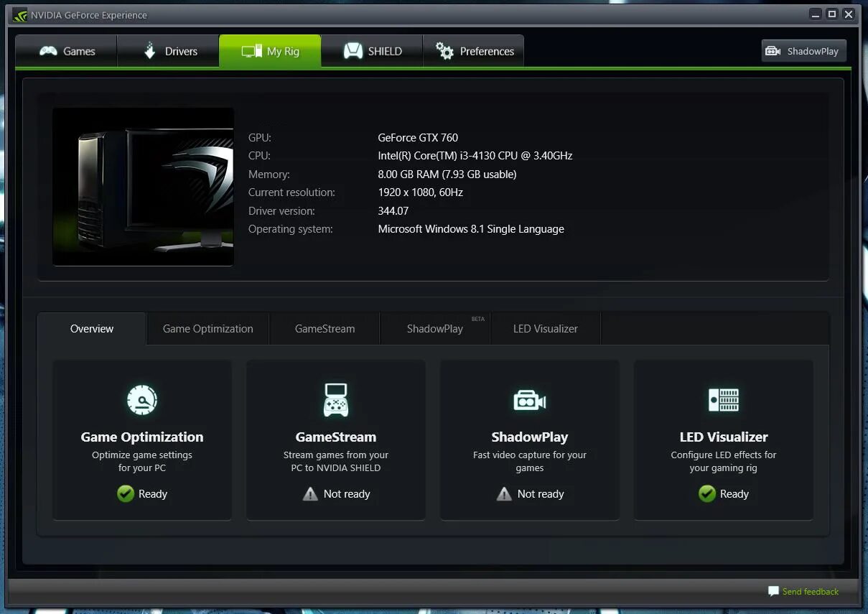Maximize the GeForce Experience window
Screen dimensions: 868x614
click(x=832, y=14)
